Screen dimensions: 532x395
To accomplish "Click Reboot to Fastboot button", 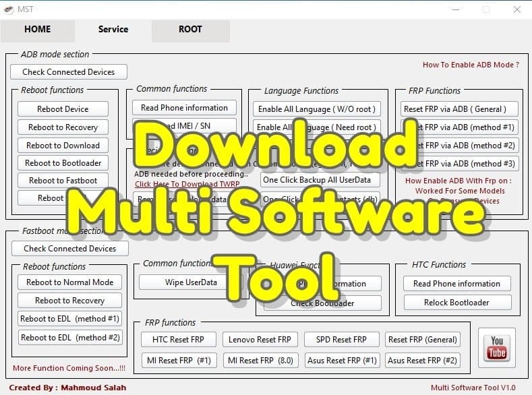I will (63, 181).
